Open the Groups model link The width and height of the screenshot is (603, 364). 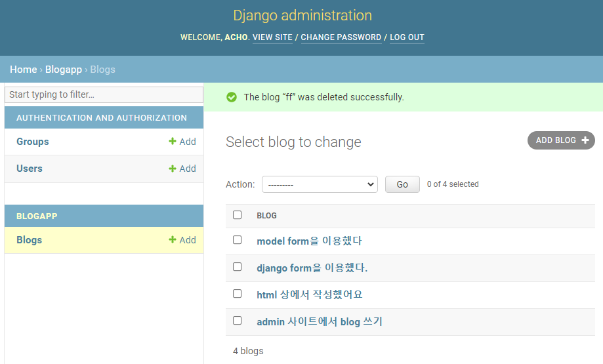click(33, 142)
